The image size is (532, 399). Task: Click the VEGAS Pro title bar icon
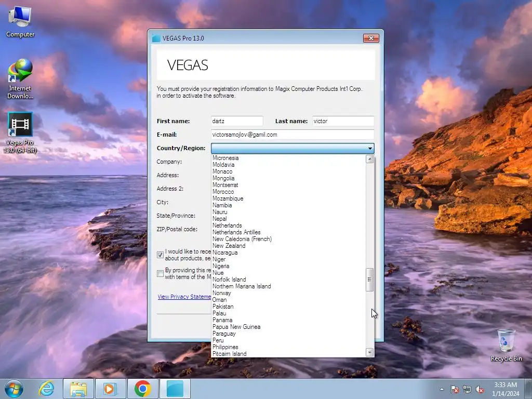(156, 38)
